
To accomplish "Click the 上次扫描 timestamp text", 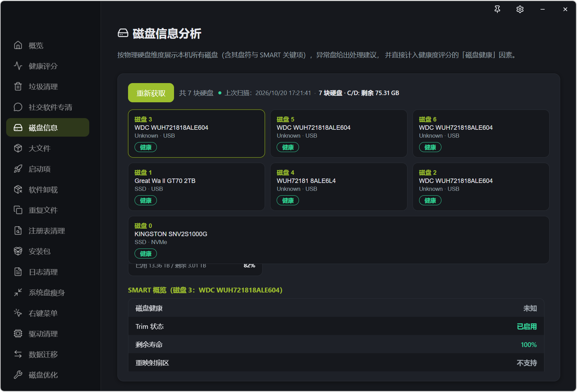I will click(268, 93).
